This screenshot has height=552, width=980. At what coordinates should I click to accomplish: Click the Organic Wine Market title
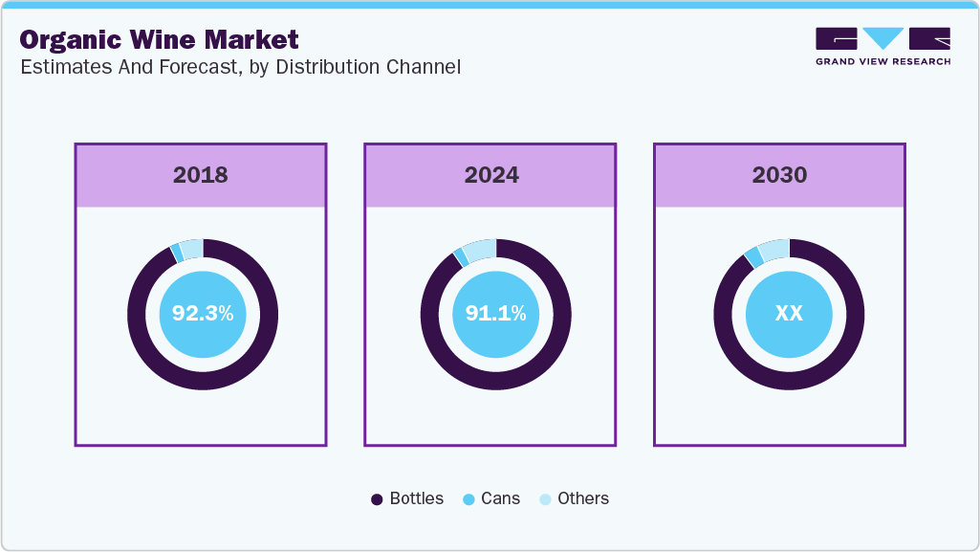[x=160, y=40]
